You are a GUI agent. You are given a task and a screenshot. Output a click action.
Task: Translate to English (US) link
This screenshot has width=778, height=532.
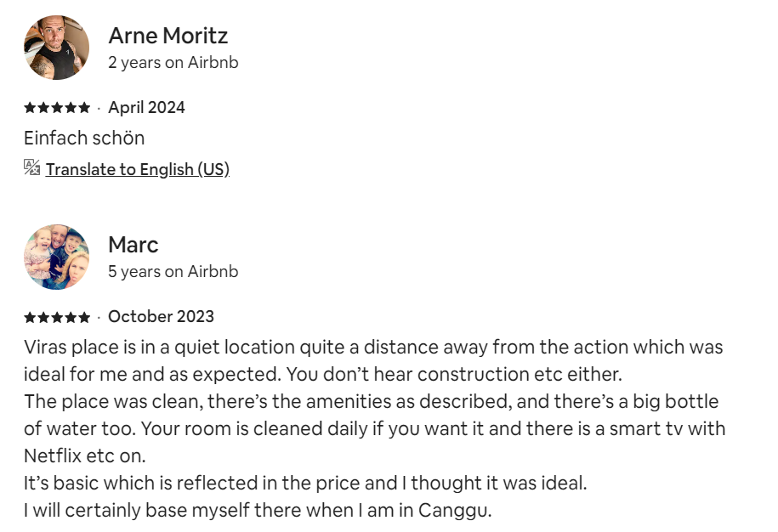click(x=137, y=169)
